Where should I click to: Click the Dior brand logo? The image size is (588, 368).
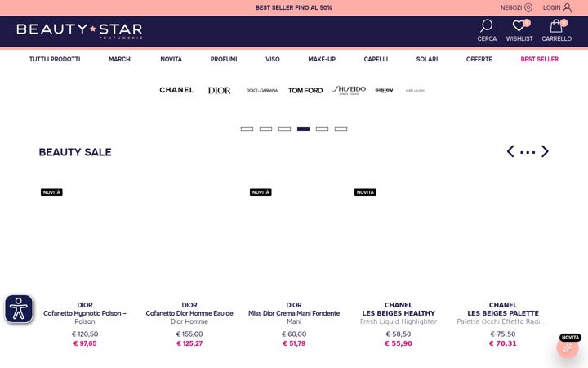click(220, 90)
